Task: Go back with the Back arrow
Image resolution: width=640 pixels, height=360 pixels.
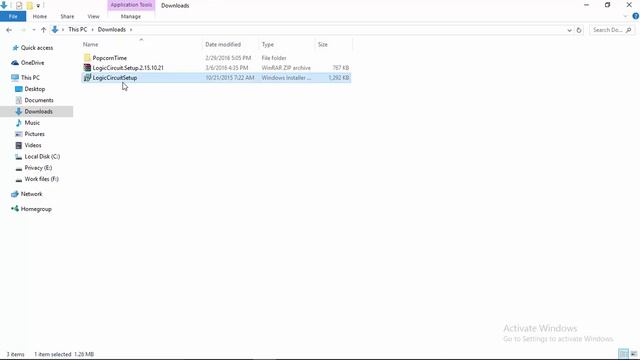Action: pos(9,30)
